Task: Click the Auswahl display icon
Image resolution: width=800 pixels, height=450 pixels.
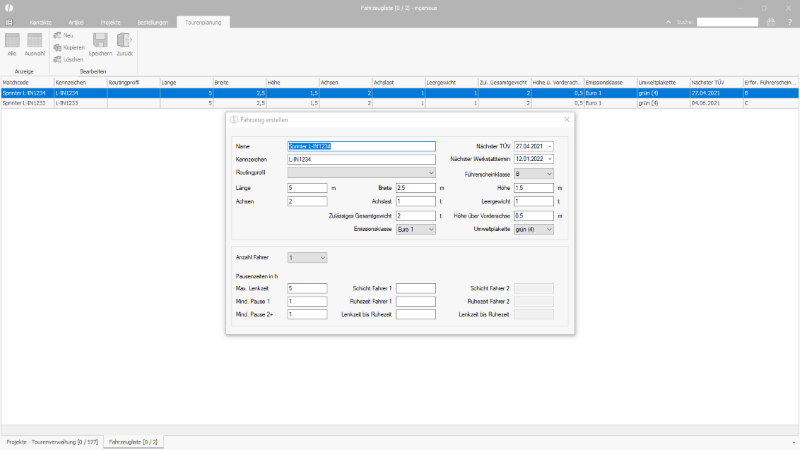Action: pos(35,40)
